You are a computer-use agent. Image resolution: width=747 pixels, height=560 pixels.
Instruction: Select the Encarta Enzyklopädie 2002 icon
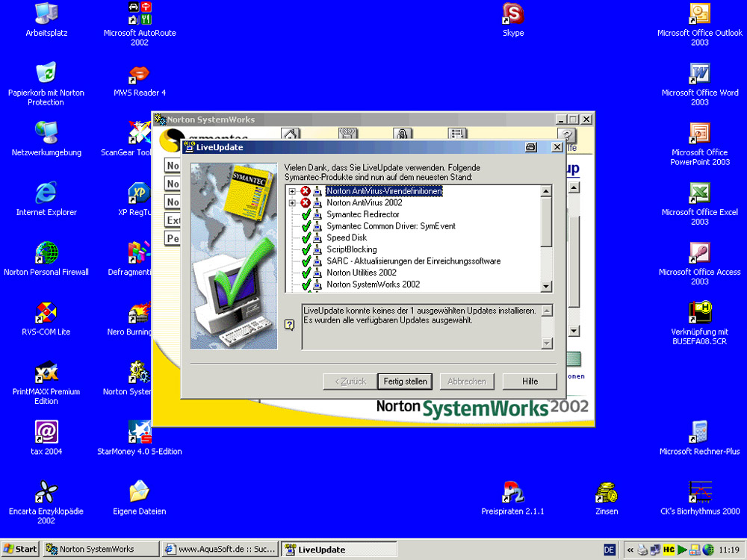click(46, 492)
